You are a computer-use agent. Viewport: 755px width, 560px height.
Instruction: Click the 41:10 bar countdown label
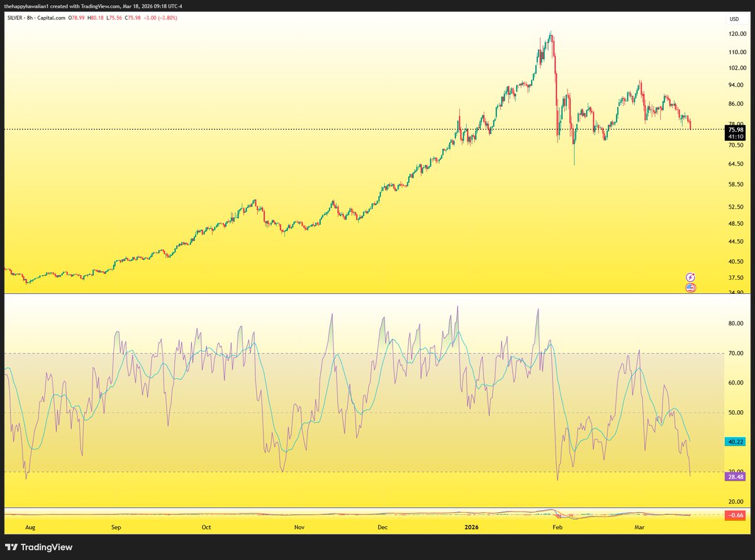[735, 137]
